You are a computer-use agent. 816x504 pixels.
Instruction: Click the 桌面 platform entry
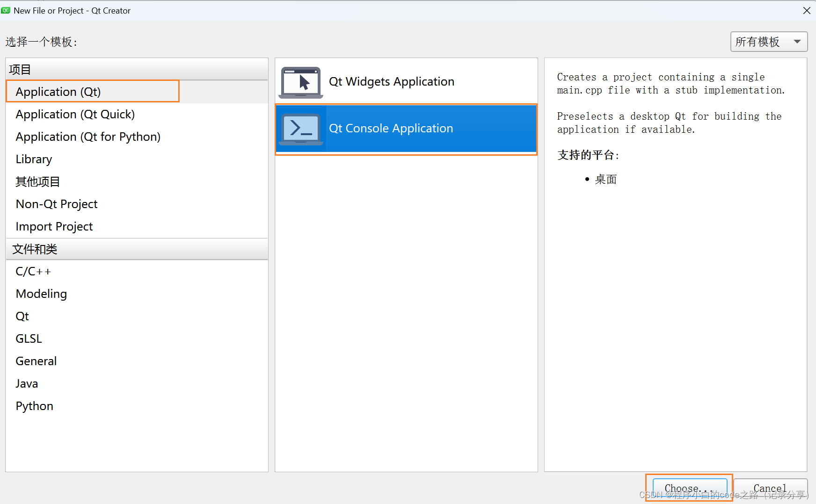tap(605, 179)
